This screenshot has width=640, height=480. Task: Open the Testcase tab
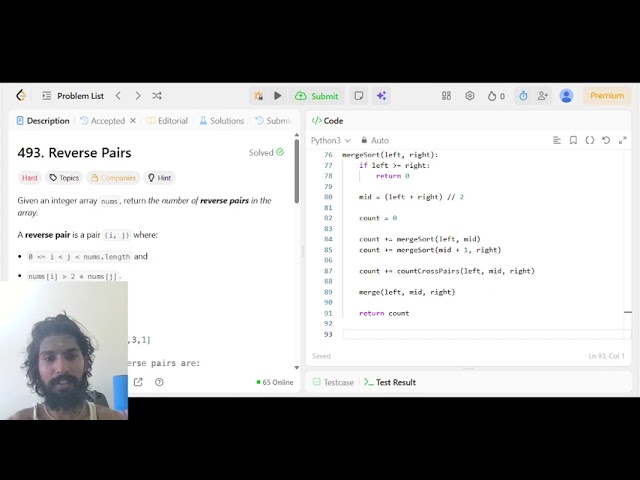(333, 382)
